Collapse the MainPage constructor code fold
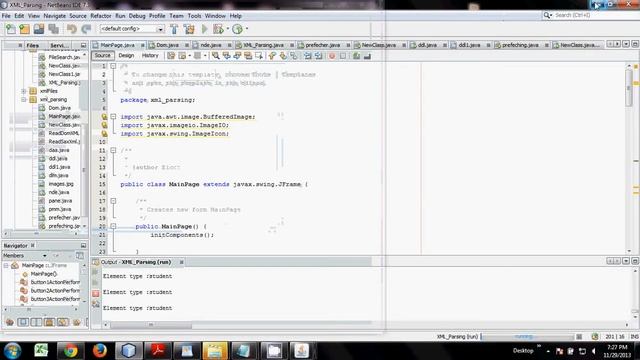 [x=113, y=226]
